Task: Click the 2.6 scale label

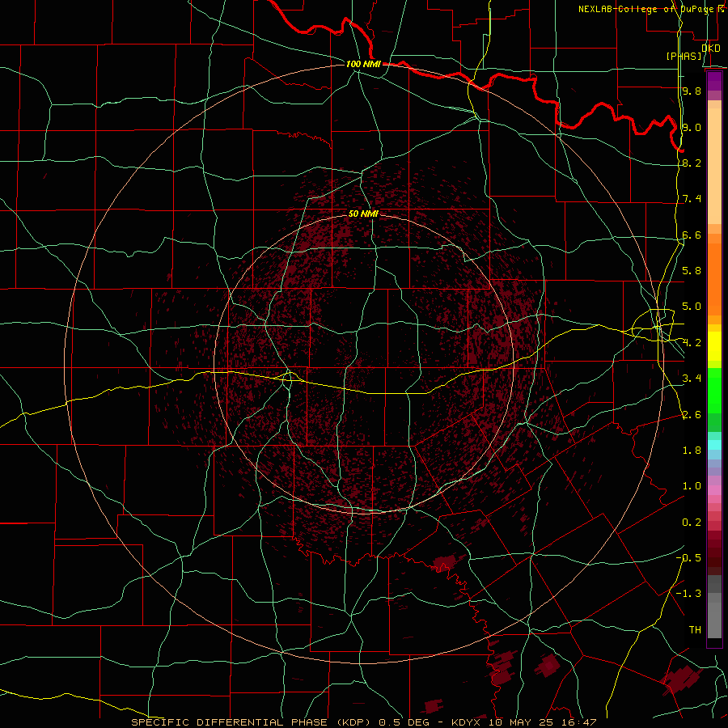Action: [692, 415]
